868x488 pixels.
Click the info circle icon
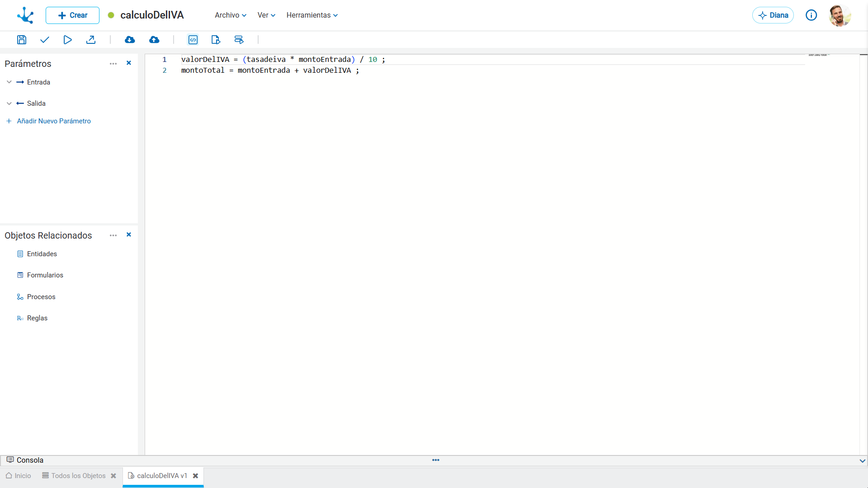(811, 15)
